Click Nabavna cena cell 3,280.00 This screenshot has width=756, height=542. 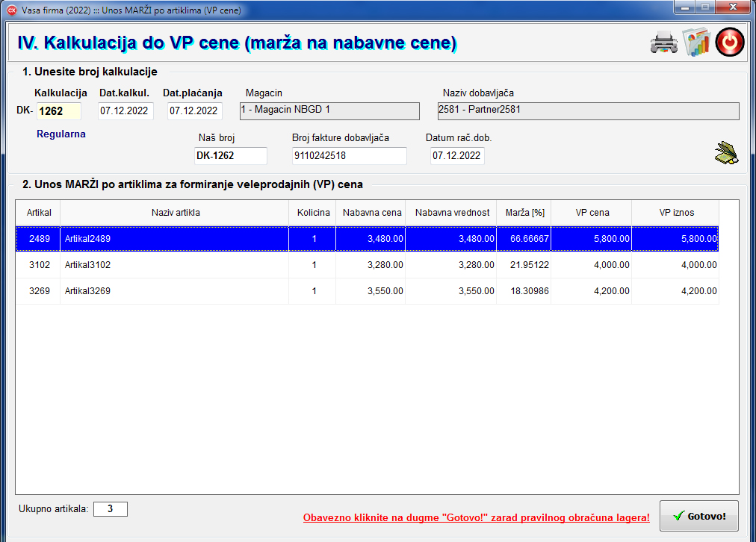pos(371,264)
